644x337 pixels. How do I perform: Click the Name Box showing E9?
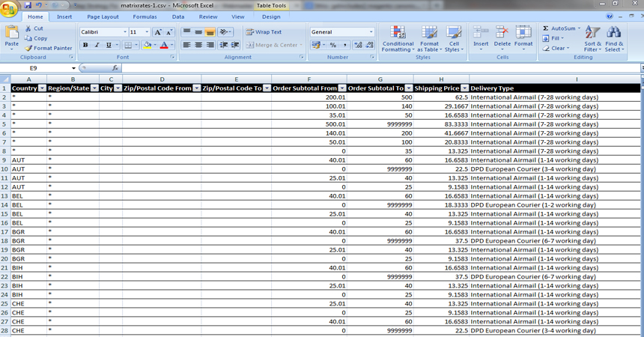(34, 68)
